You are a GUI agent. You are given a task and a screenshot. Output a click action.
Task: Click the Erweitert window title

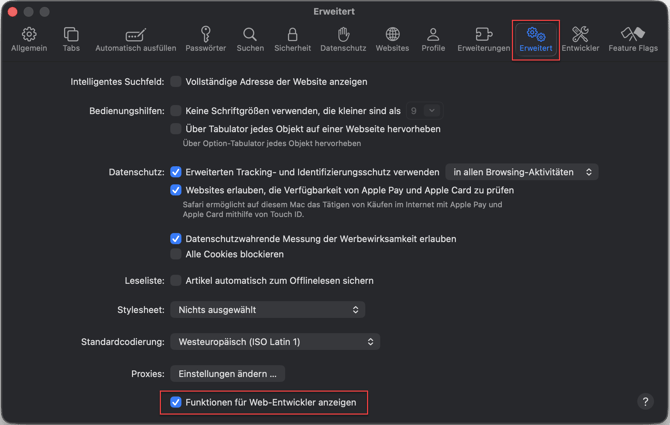(x=334, y=12)
